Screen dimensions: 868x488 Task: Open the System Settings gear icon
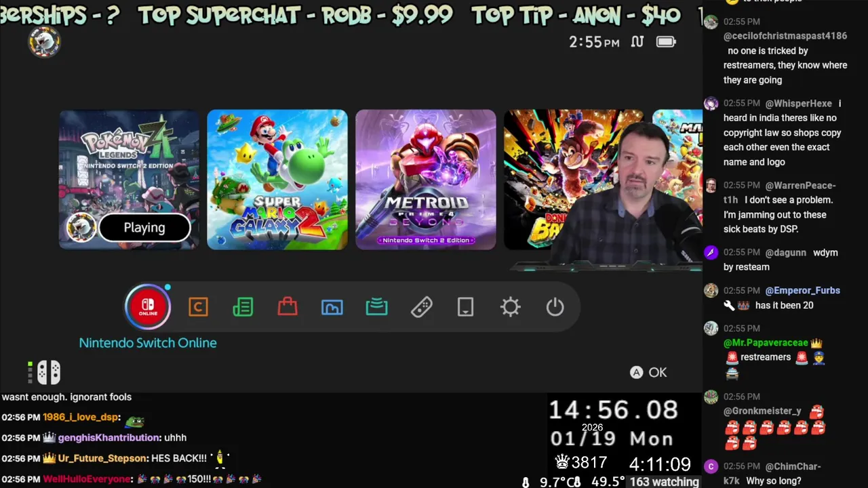point(510,307)
